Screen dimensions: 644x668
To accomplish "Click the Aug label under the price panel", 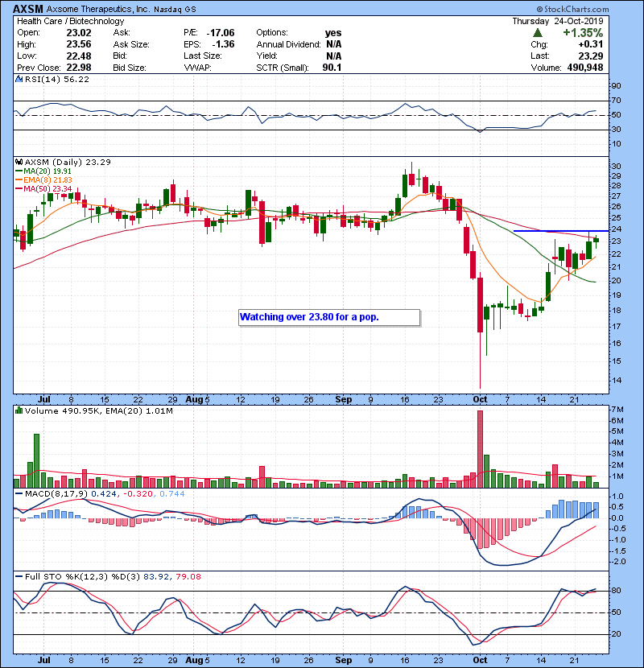I will coord(194,400).
